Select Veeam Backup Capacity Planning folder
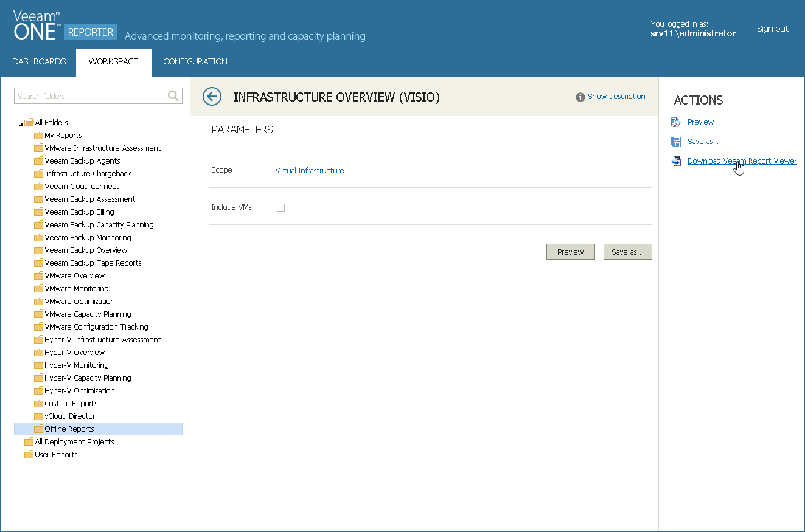 tap(99, 224)
